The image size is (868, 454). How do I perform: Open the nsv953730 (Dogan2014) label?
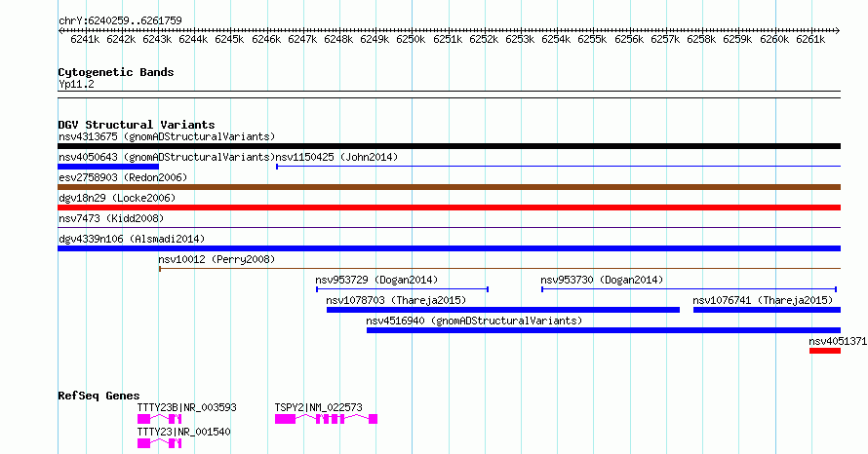(602, 280)
